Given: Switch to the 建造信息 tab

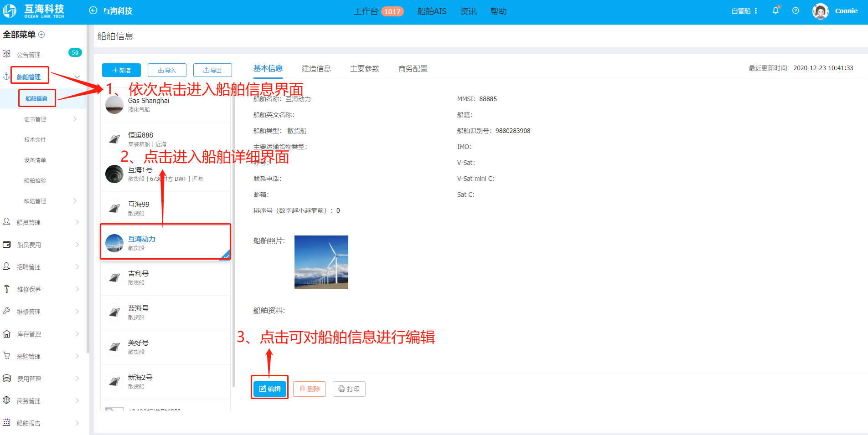Looking at the screenshot, I should point(316,68).
